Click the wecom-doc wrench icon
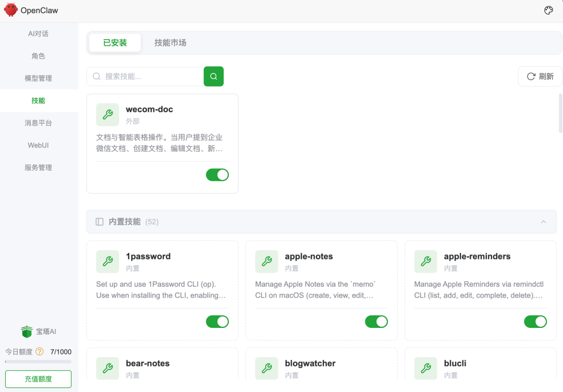The image size is (563, 392). (x=107, y=115)
